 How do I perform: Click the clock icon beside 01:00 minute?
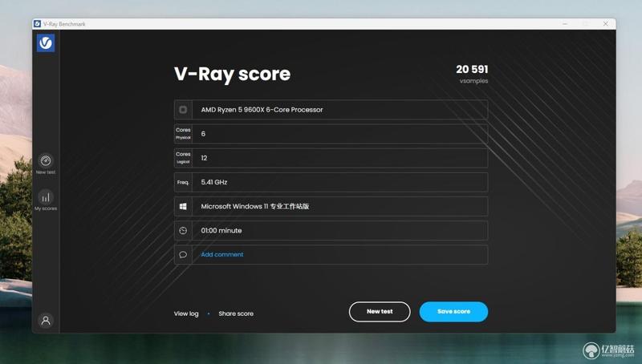(183, 231)
